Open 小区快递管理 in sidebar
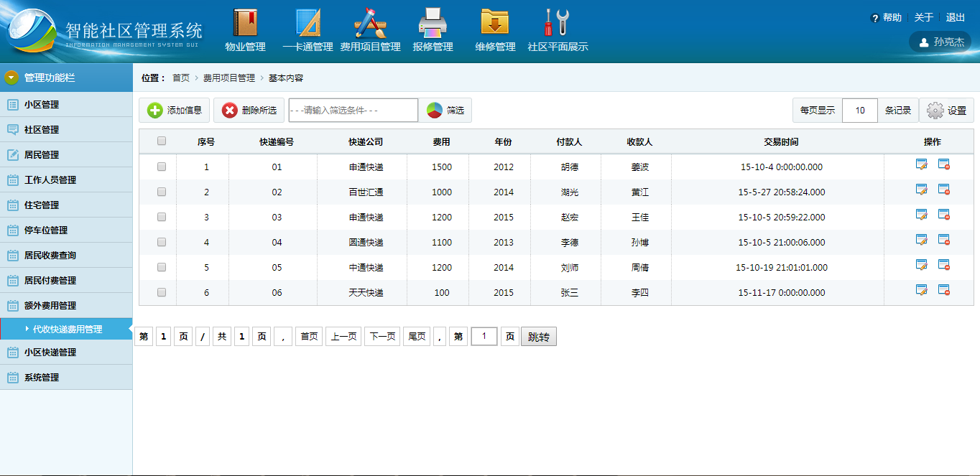980x476 pixels. [x=66, y=353]
